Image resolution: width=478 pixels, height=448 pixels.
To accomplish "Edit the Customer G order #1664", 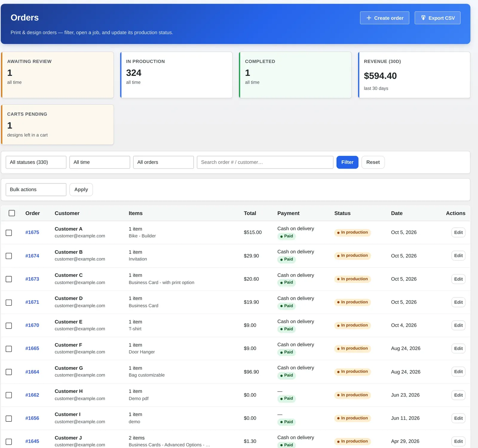I will click(458, 372).
